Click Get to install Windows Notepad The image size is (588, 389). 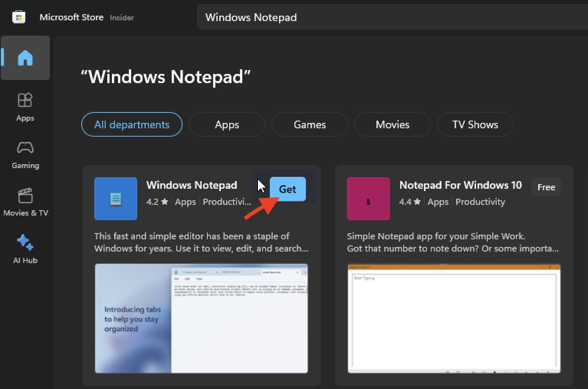click(x=288, y=189)
